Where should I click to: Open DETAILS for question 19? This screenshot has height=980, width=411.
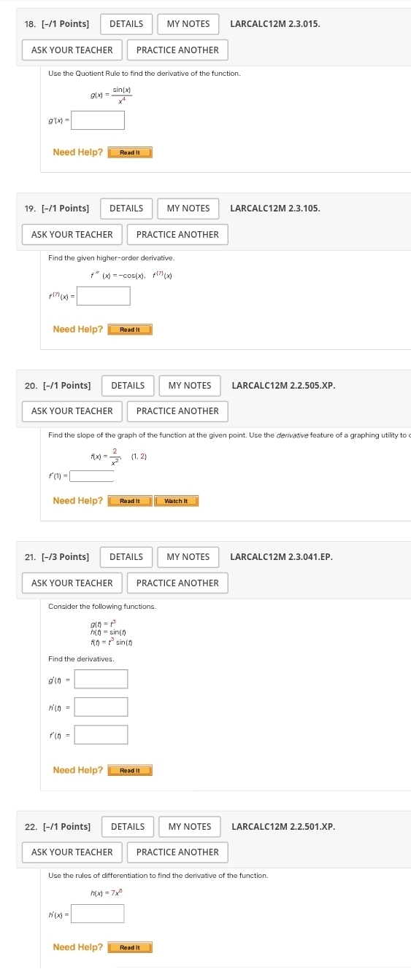126,209
